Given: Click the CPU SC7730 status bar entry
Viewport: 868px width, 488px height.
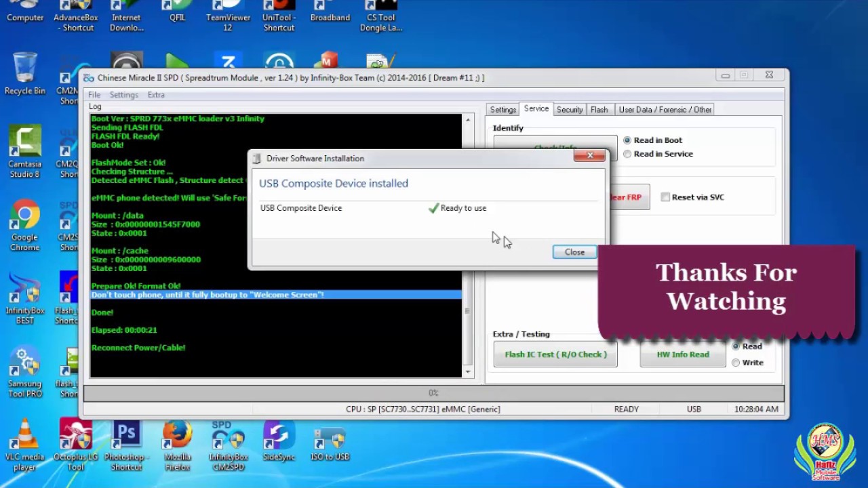Looking at the screenshot, I should tap(423, 409).
